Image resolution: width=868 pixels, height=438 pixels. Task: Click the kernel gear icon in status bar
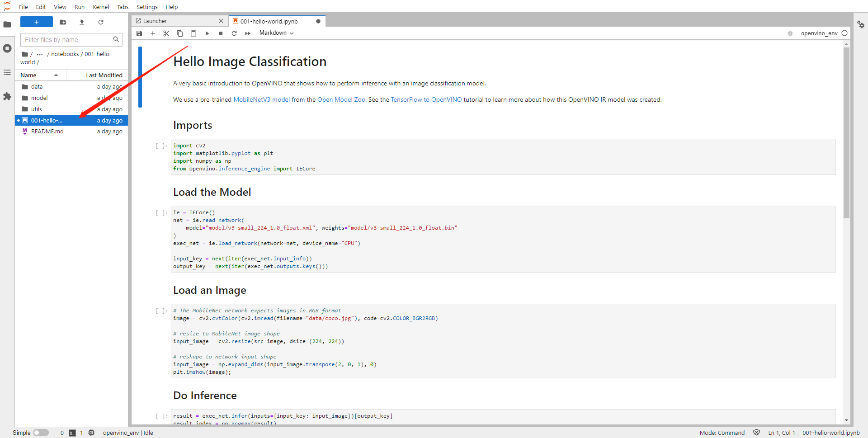91,433
